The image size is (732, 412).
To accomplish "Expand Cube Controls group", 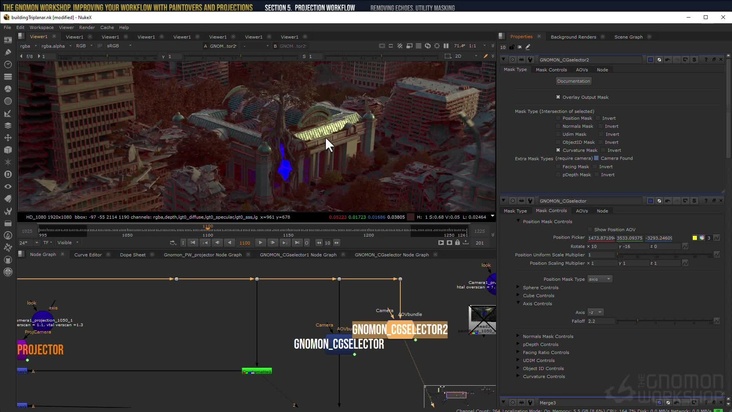I will pyautogui.click(x=518, y=295).
